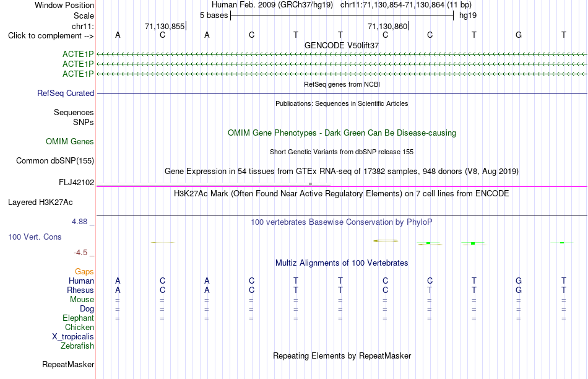Click the blue RefSeq Curated gene line
Image resolution: width=588 pixels, height=379 pixels.
click(x=342, y=93)
